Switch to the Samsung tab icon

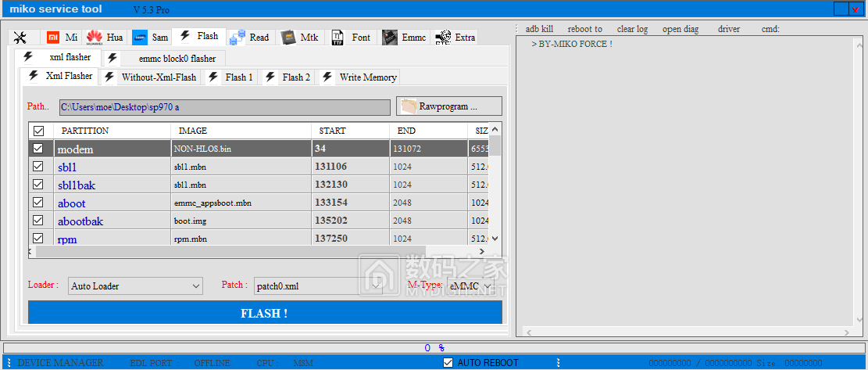pyautogui.click(x=141, y=38)
